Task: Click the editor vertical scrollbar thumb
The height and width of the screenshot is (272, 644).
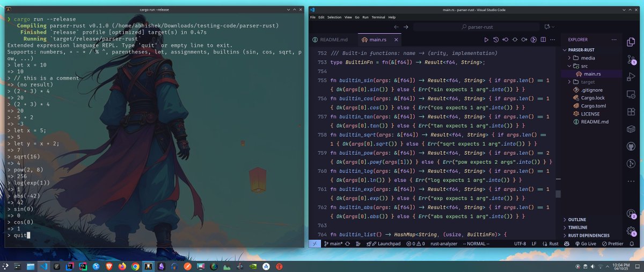Action: pyautogui.click(x=558, y=194)
